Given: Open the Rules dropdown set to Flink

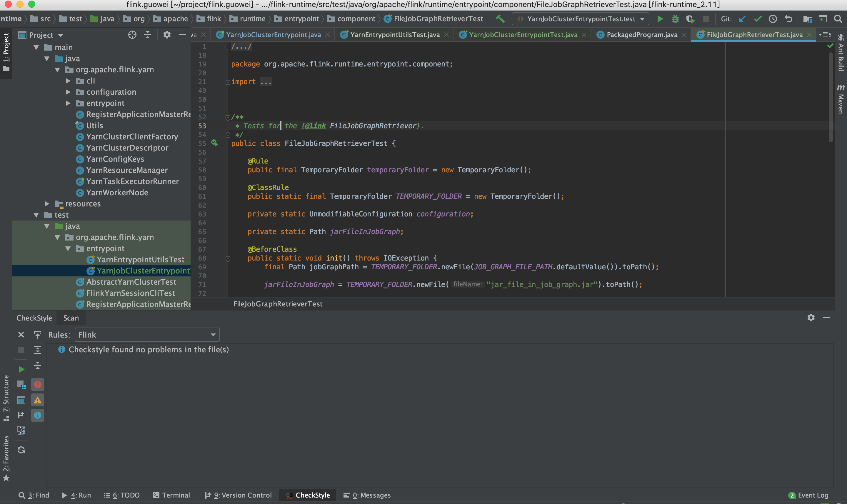Looking at the screenshot, I should click(147, 335).
